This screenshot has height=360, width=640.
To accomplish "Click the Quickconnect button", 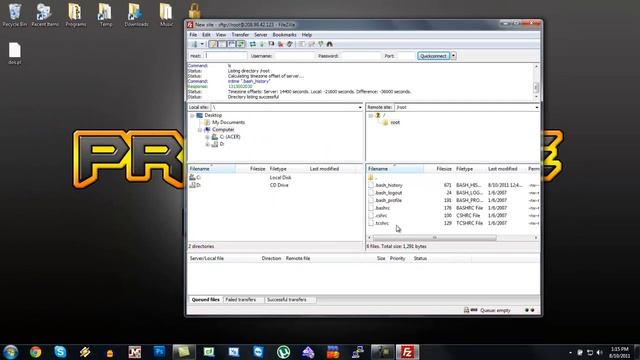I will pyautogui.click(x=433, y=56).
